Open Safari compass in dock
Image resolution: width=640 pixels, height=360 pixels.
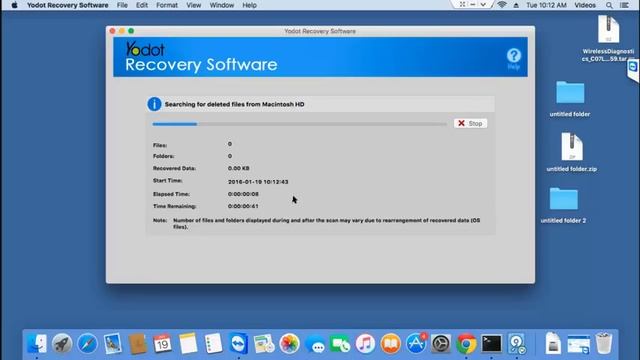pyautogui.click(x=87, y=343)
